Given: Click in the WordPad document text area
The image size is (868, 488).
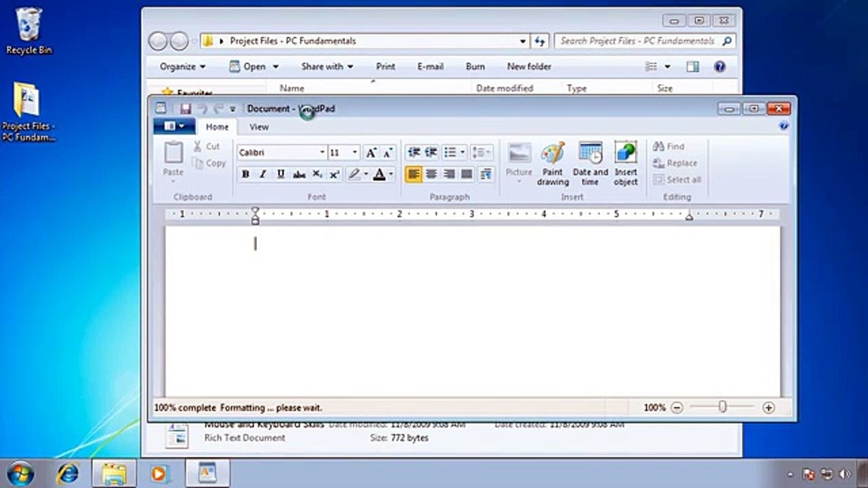Looking at the screenshot, I should (x=473, y=310).
